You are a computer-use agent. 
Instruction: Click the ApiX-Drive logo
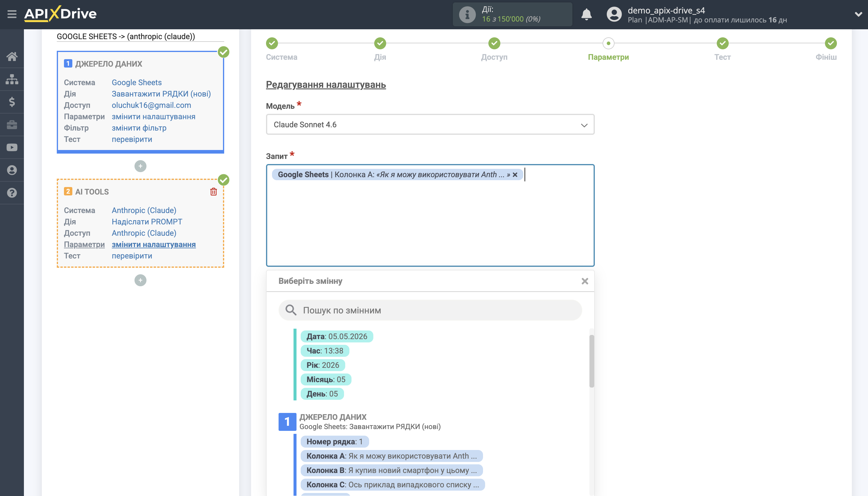(x=60, y=14)
